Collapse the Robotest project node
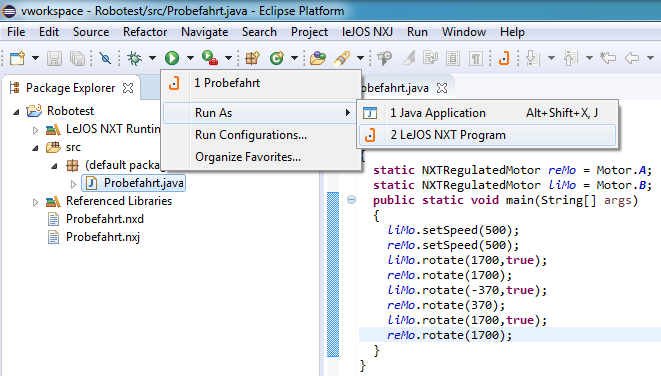Image resolution: width=661 pixels, height=376 pixels. pyautogui.click(x=16, y=112)
